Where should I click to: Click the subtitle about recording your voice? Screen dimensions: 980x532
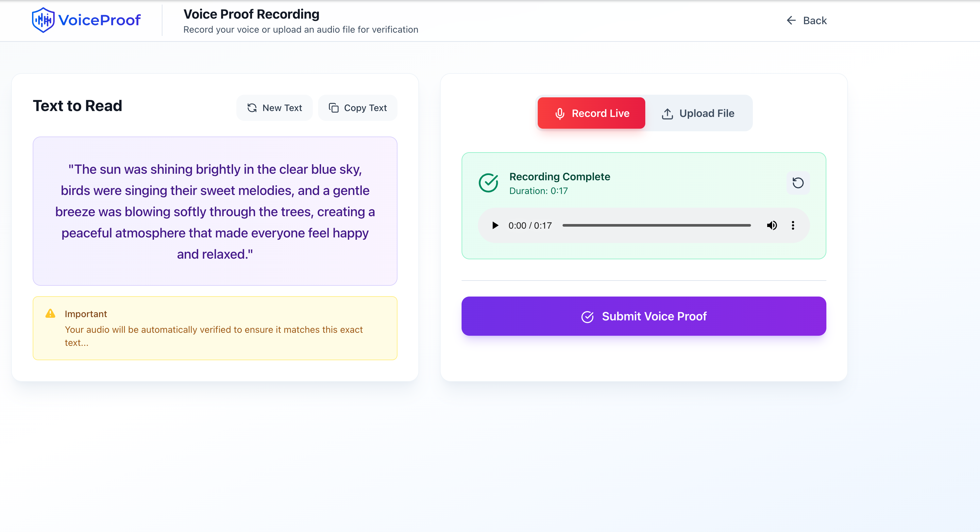pyautogui.click(x=300, y=30)
